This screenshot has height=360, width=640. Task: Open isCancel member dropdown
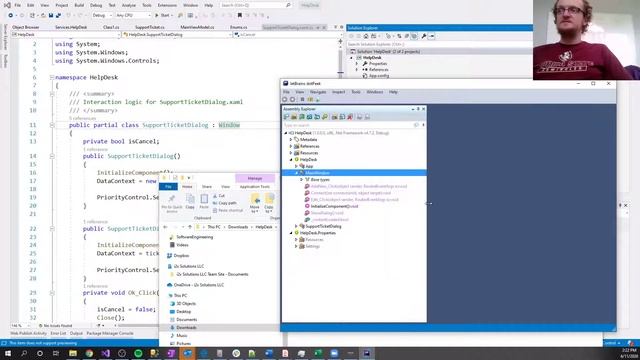click(x=288, y=35)
